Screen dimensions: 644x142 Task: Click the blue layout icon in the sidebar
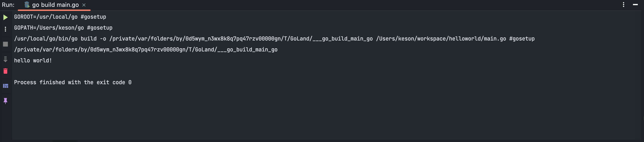pyautogui.click(x=5, y=86)
